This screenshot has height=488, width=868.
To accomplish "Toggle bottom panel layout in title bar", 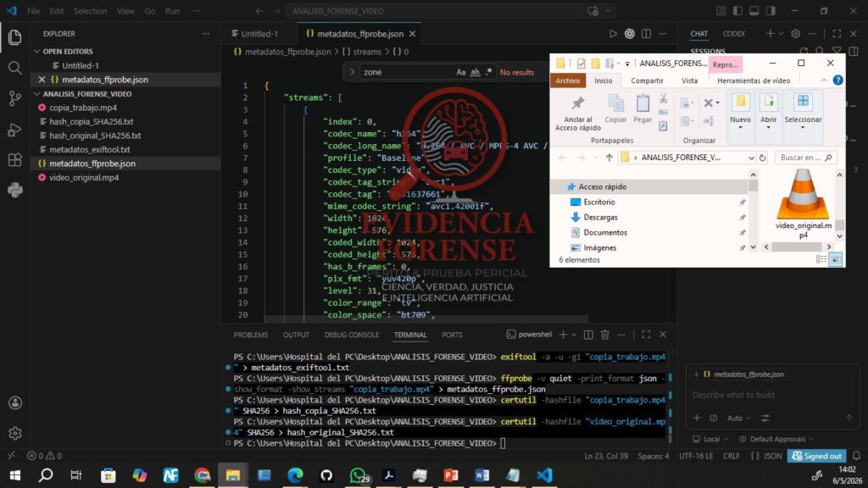I will pyautogui.click(x=754, y=11).
